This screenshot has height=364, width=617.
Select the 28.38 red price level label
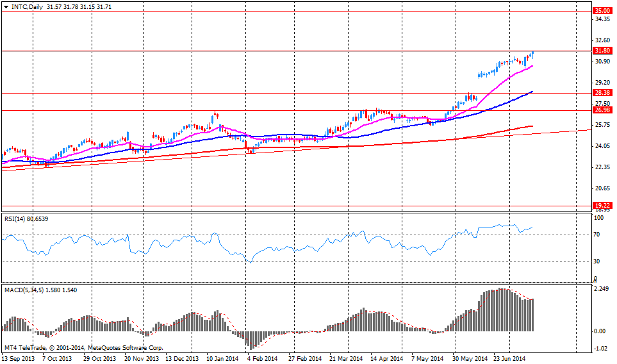(602, 93)
